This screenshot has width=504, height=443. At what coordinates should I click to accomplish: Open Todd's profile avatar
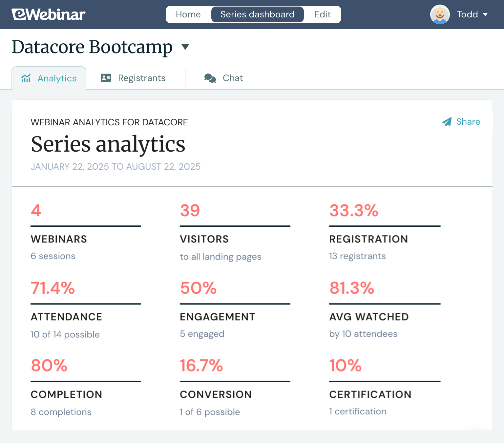click(440, 14)
